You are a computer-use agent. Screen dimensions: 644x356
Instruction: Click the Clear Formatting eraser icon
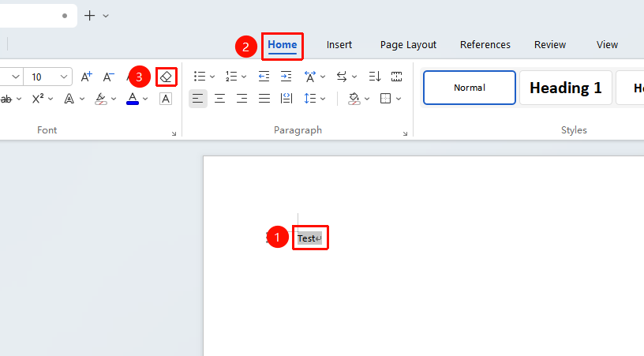[166, 77]
